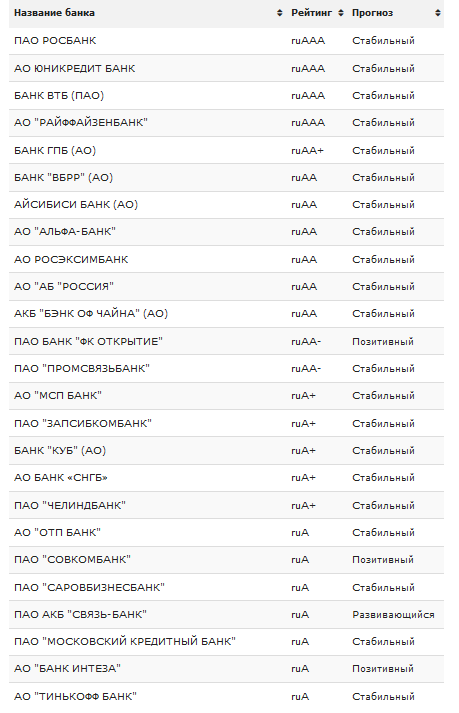Click the Рейтинг column sort arrows
Viewport: 459px width, 713px height.
click(341, 13)
